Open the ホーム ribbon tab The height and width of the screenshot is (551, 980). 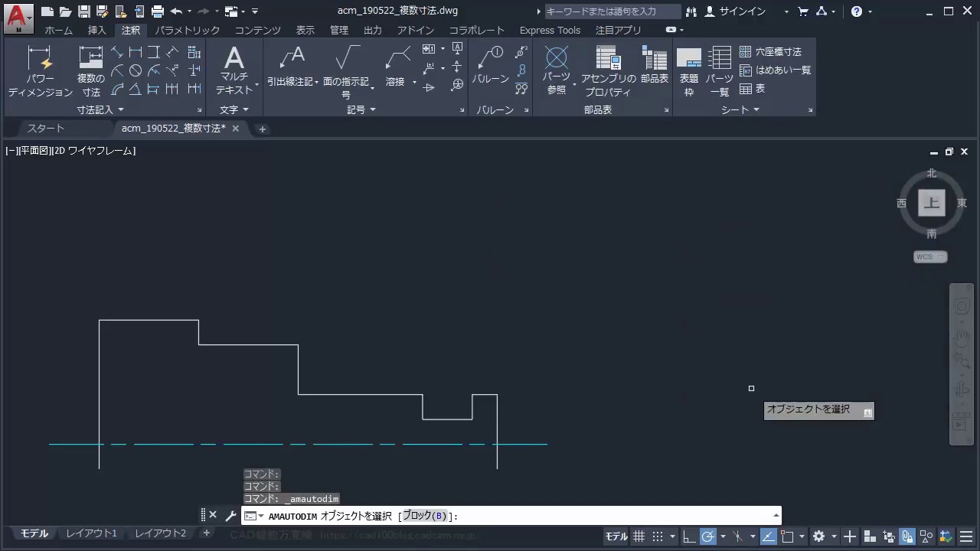coord(58,30)
